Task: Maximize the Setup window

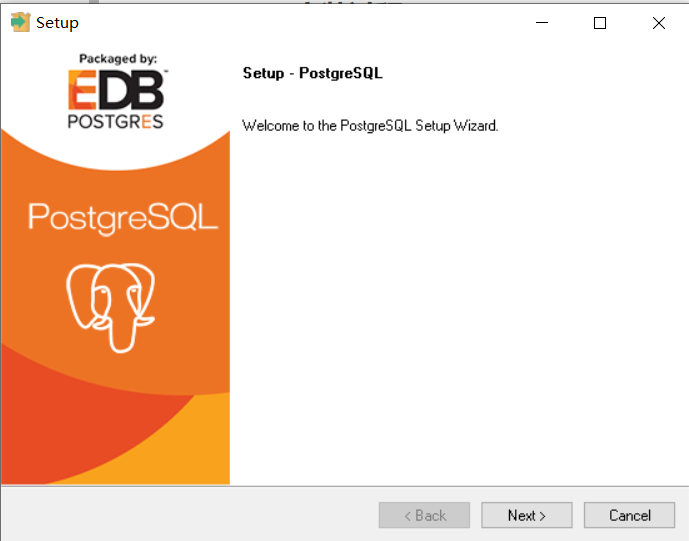Action: 600,23
